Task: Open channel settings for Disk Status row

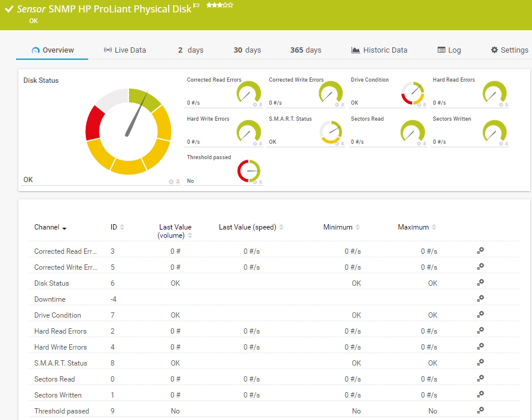Action: tap(480, 283)
